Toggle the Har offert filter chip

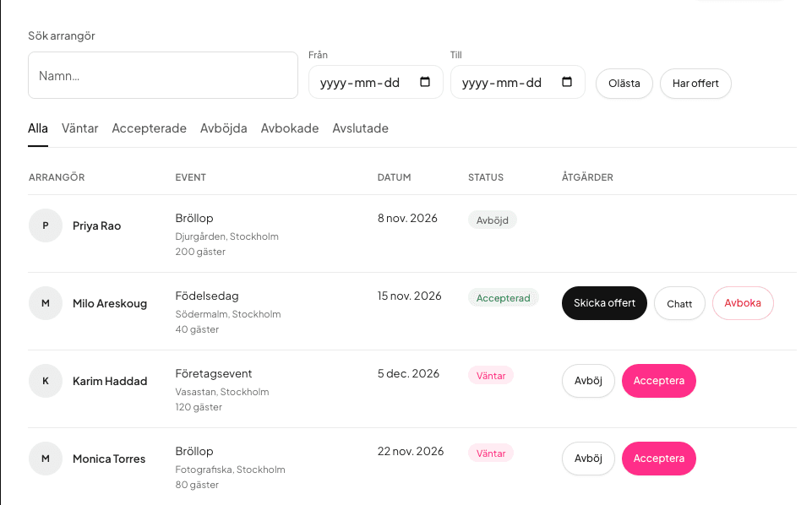click(x=695, y=84)
